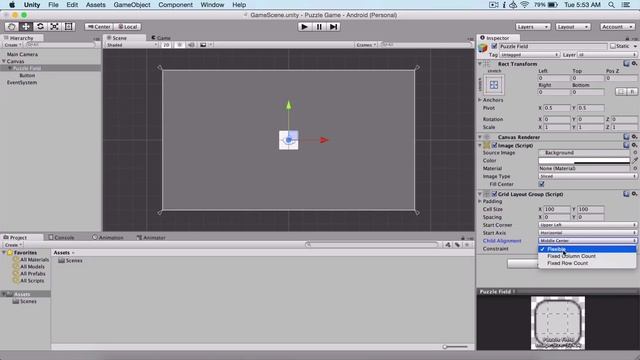The image size is (640, 360).
Task: Expand the Anchors section
Action: 480,100
